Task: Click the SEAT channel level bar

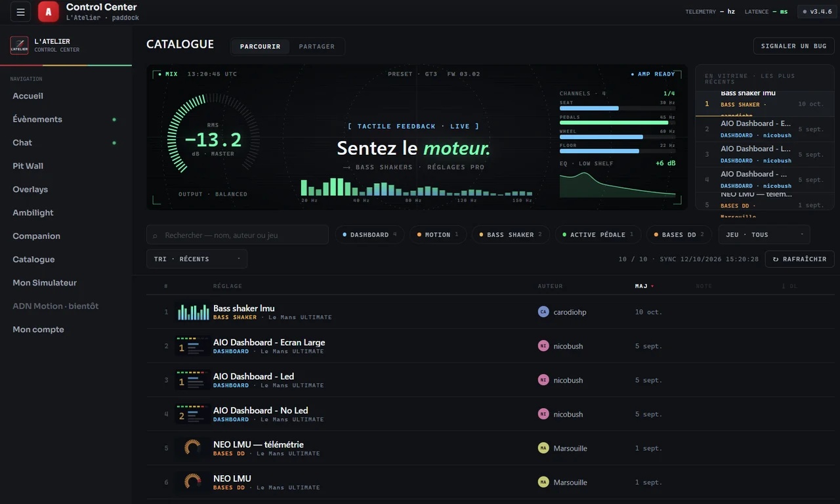Action: [617, 108]
